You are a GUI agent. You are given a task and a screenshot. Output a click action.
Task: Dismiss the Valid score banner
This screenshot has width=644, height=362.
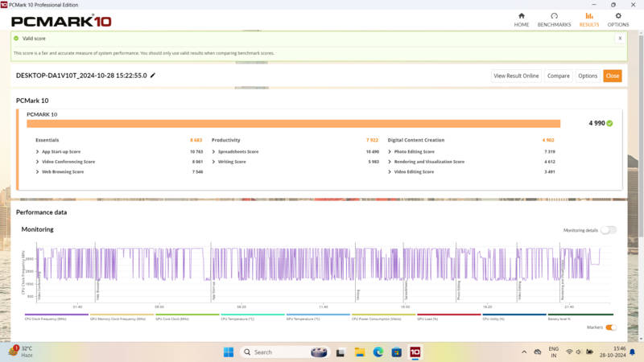(x=620, y=38)
